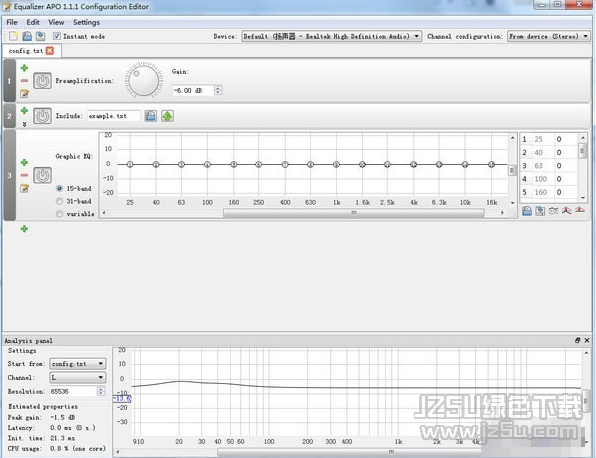Toggle the Graphic EQ power button

[x=43, y=175]
